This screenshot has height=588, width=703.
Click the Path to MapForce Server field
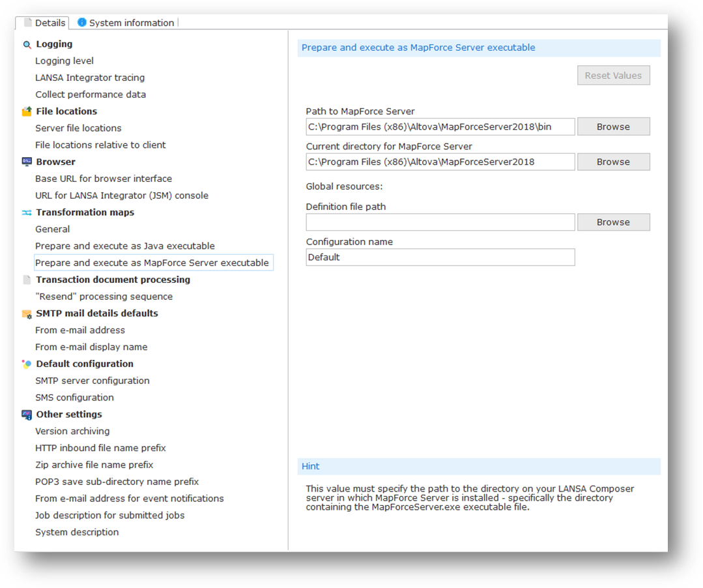[x=440, y=127]
